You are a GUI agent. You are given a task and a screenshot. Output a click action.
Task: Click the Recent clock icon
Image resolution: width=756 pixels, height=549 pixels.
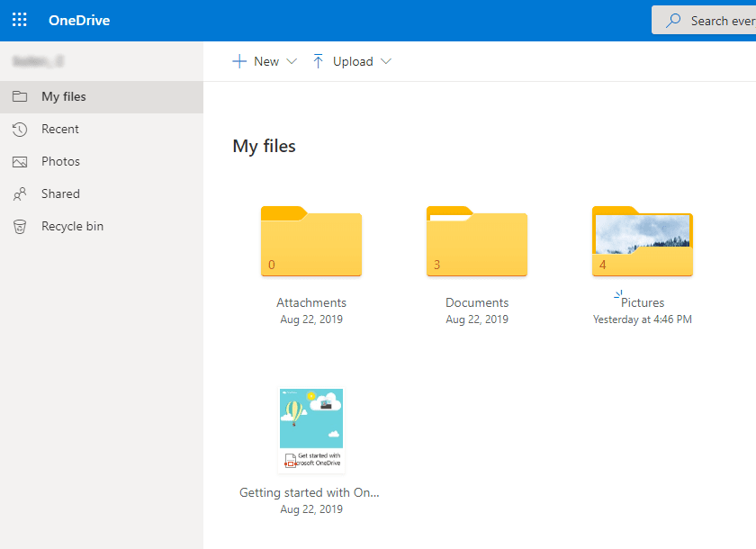coord(20,129)
